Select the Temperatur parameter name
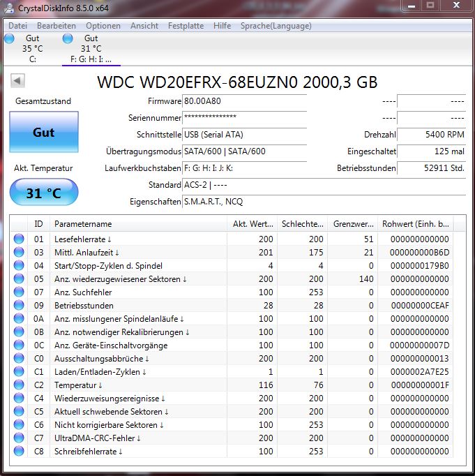The width and height of the screenshot is (475, 476). coord(78,385)
